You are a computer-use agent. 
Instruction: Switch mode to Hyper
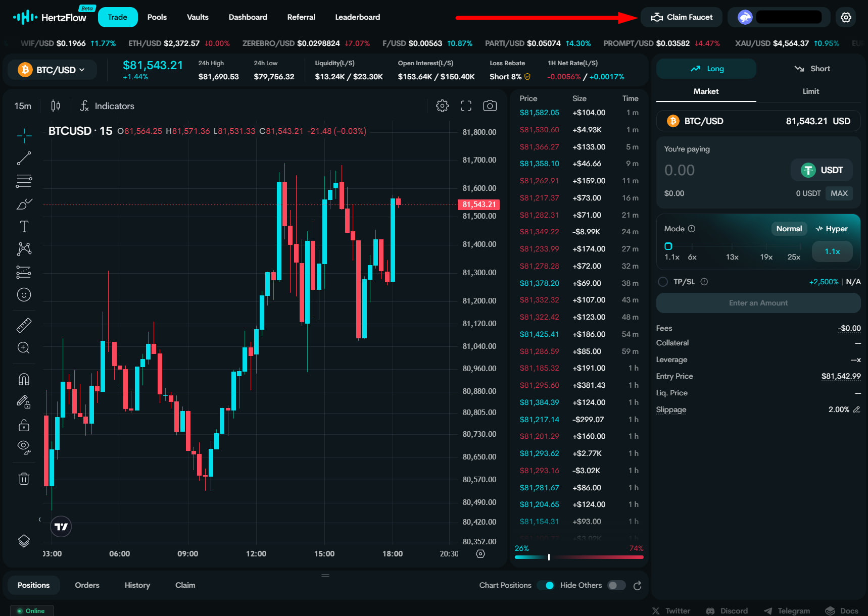832,229
